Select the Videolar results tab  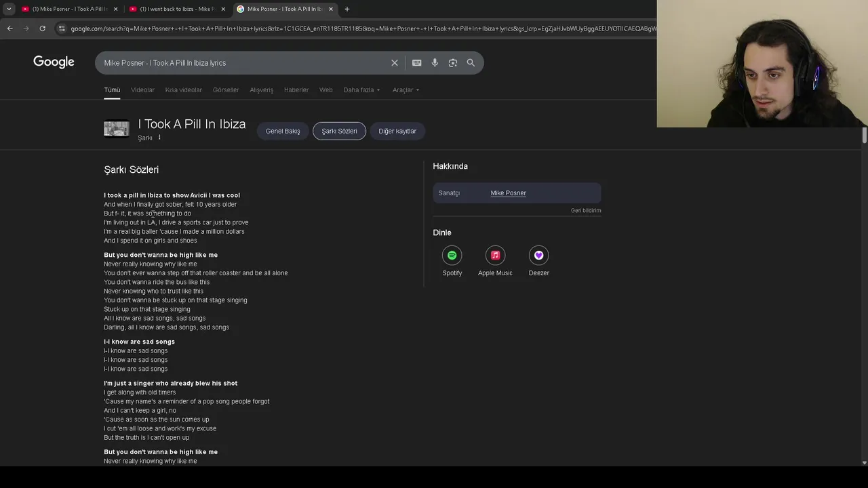142,90
